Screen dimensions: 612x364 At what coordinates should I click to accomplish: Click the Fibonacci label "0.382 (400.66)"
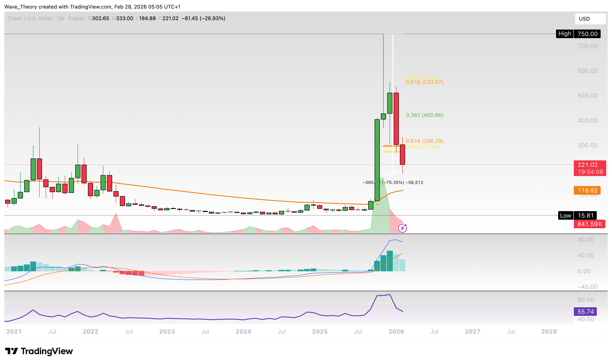pos(425,115)
